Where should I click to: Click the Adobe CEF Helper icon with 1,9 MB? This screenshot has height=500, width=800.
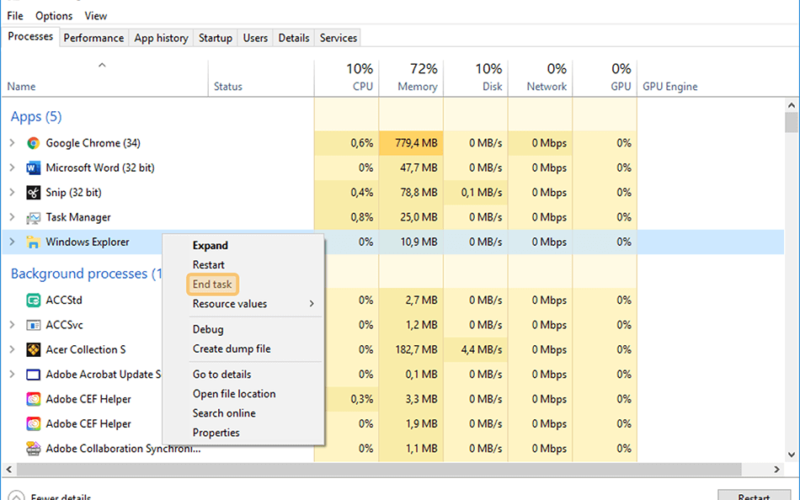click(x=33, y=424)
